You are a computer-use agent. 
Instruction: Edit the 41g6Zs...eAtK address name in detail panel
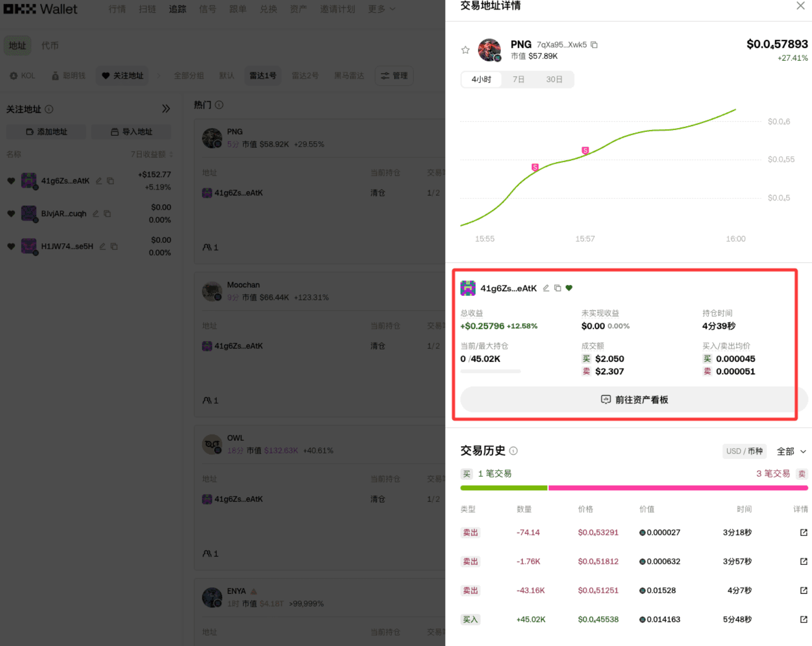pyautogui.click(x=546, y=288)
